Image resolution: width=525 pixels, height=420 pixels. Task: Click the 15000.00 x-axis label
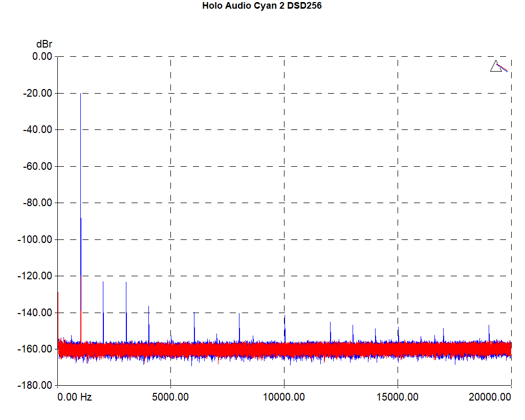(x=398, y=397)
